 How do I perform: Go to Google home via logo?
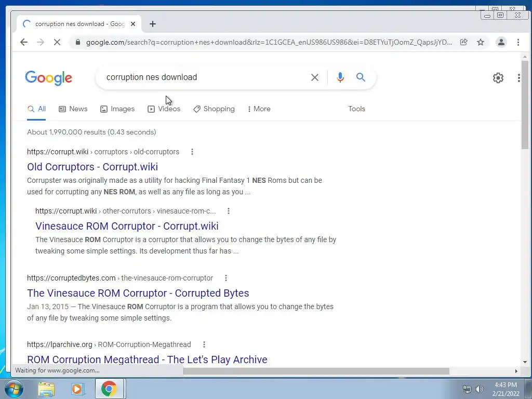pyautogui.click(x=48, y=78)
